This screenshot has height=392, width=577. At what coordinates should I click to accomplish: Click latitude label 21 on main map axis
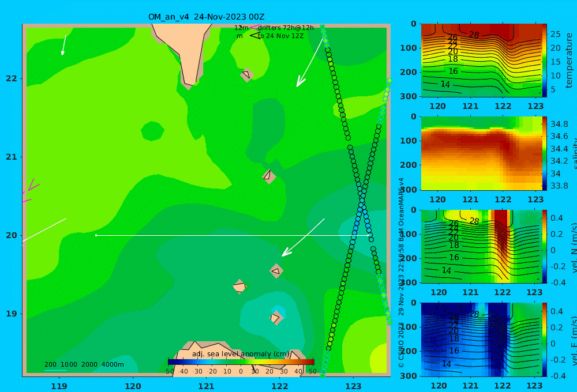(12, 157)
